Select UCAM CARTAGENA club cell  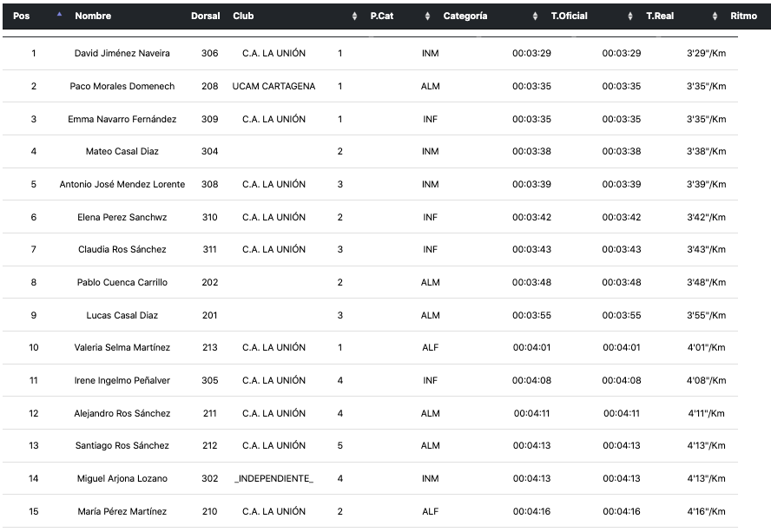coord(273,87)
